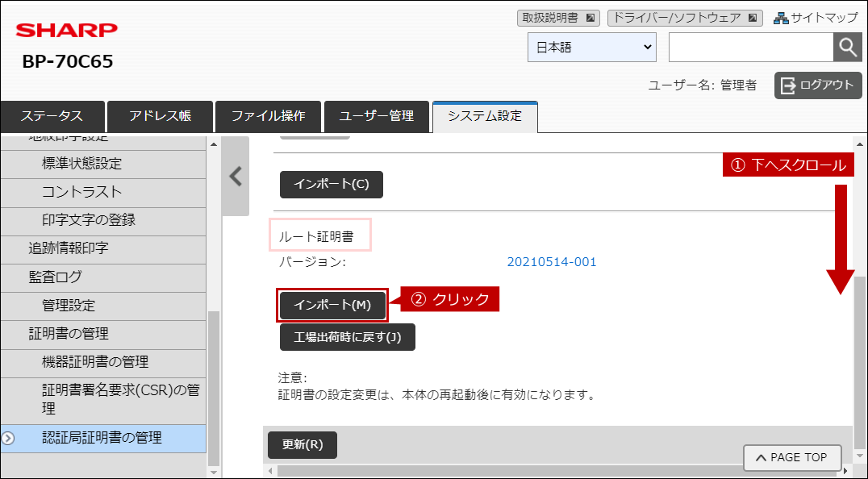Click the SHARP logo
Viewport: 868px width, 479px height.
[x=67, y=30]
